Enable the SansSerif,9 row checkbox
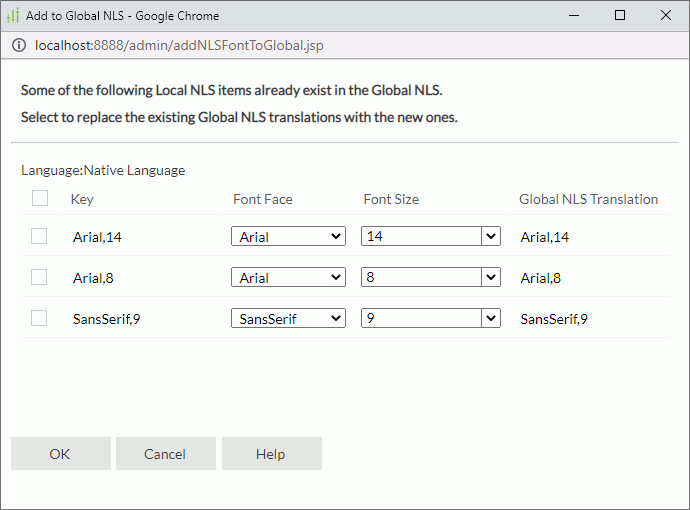 tap(39, 318)
